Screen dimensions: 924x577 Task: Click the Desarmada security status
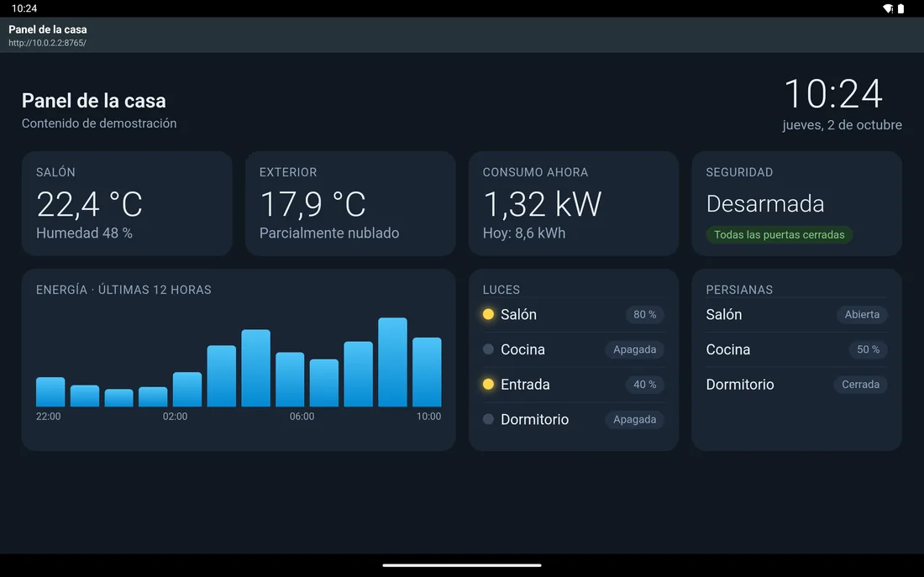coord(765,204)
